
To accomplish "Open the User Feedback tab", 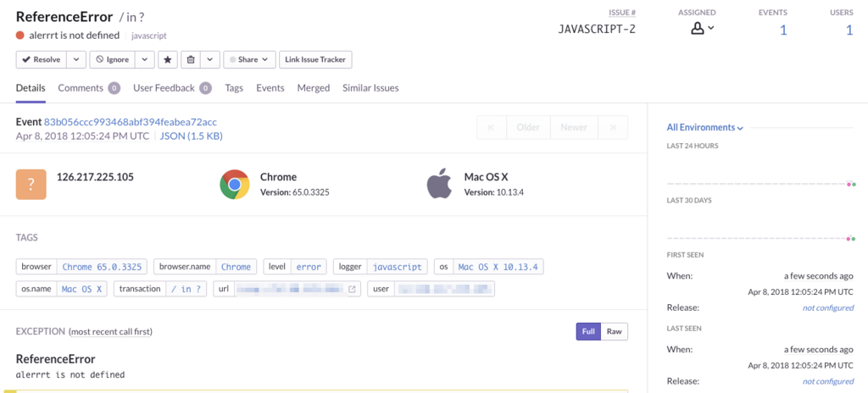I will click(x=172, y=88).
